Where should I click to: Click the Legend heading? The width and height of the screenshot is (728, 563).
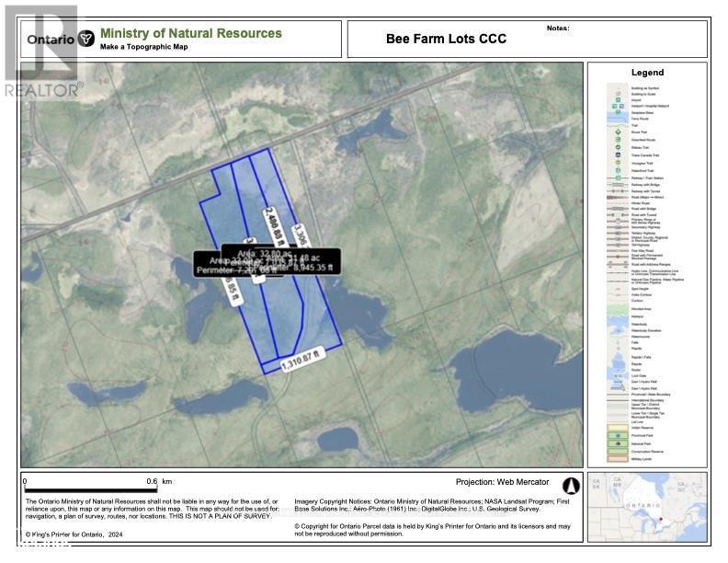647,73
